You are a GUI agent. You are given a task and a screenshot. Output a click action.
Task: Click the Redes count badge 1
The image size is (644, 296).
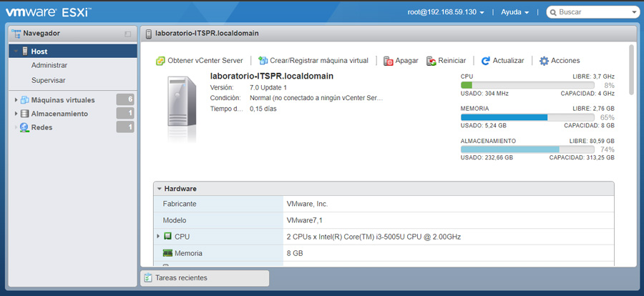125,127
